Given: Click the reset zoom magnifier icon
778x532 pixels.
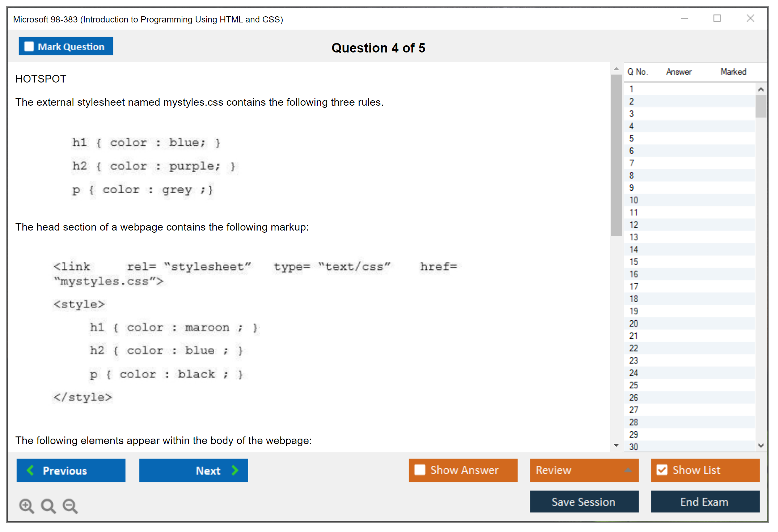Looking at the screenshot, I should coord(48,506).
